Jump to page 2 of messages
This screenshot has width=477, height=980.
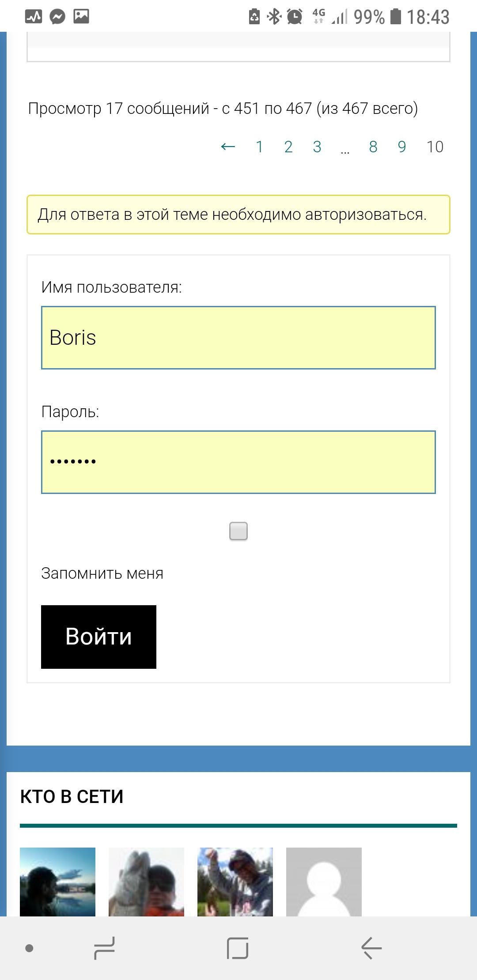click(x=288, y=147)
